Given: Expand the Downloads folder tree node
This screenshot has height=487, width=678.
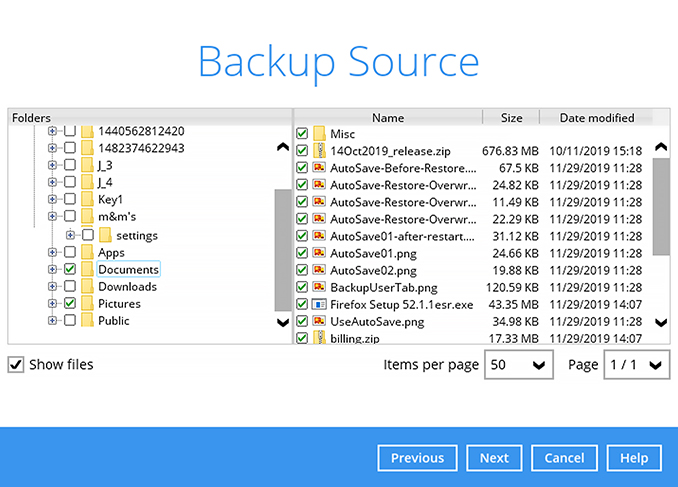Looking at the screenshot, I should pos(52,286).
